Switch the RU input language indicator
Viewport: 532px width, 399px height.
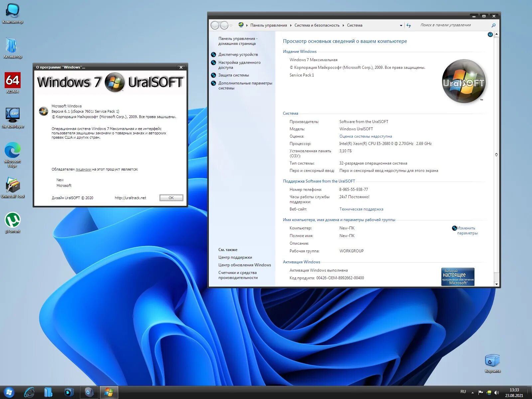click(463, 392)
